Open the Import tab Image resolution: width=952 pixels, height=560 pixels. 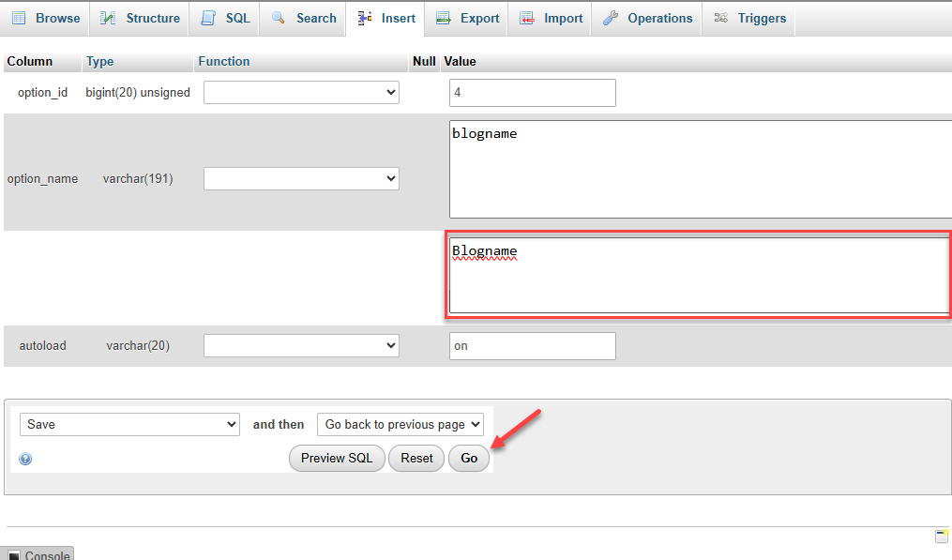click(551, 19)
